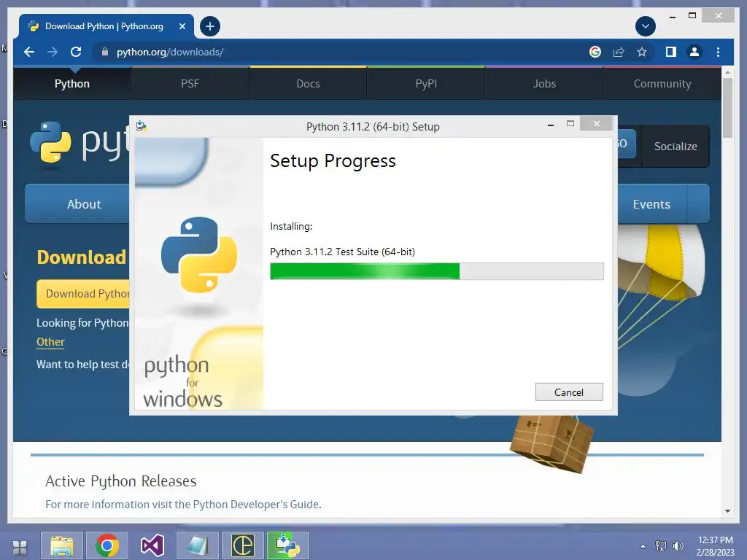Screen dimensions: 747x560
Task: Open the PyPI top navigation item
Action: tap(426, 83)
